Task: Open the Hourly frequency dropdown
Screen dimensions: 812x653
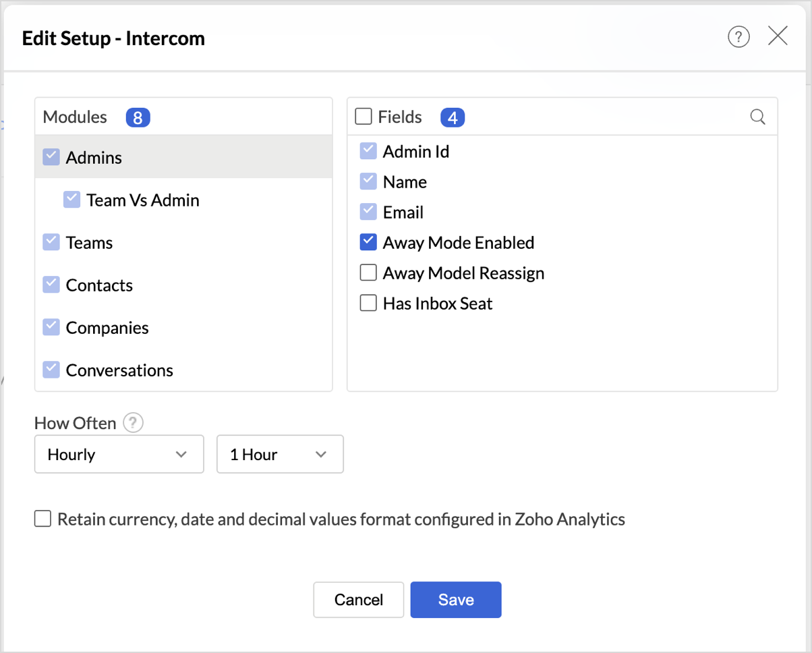Action: tap(119, 454)
